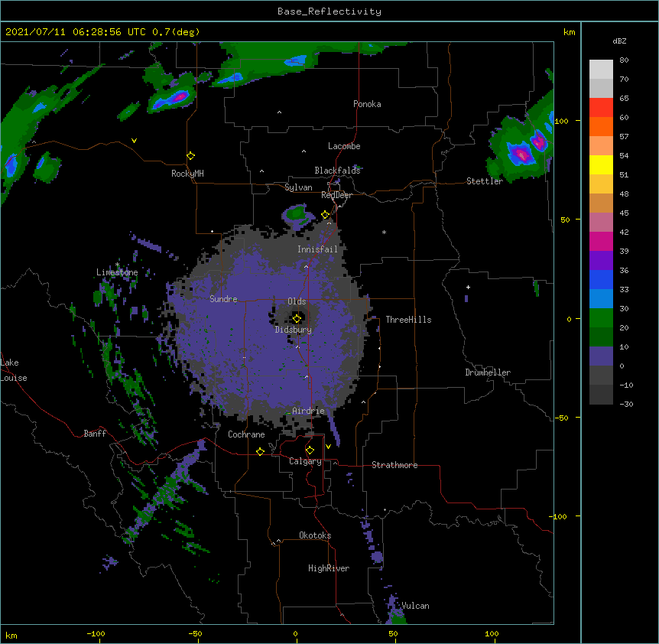The width and height of the screenshot is (659, 644).
Task: Click the yellow V marker northwest of RockyMH
Action: (x=134, y=141)
